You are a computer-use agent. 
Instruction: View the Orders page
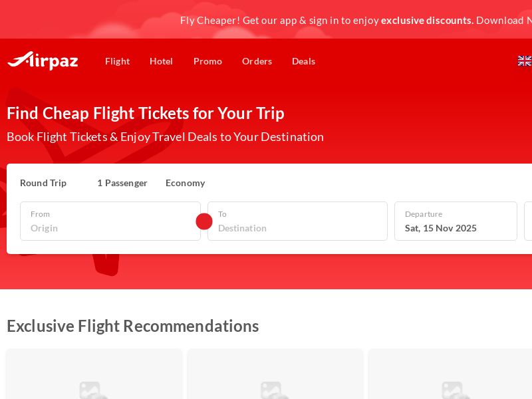pos(257,61)
